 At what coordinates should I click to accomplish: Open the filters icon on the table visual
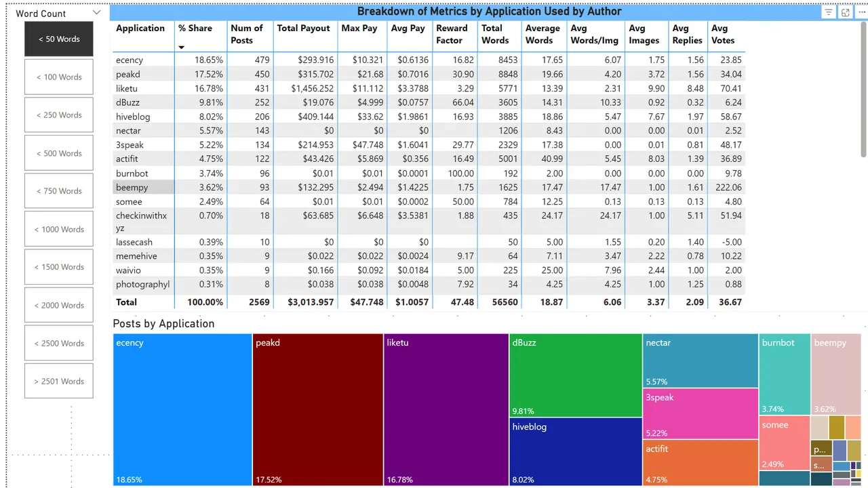pos(829,12)
